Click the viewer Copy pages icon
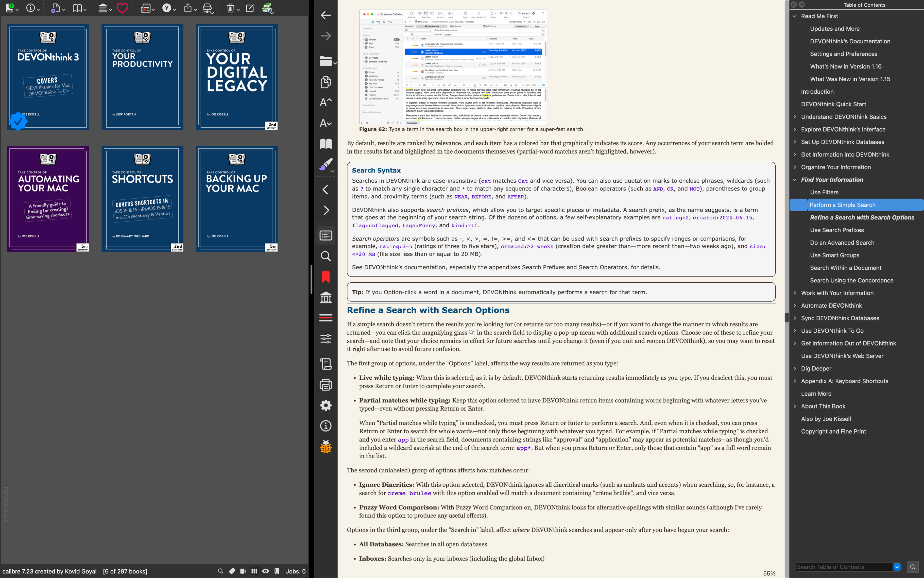The width and height of the screenshot is (924, 578). [326, 82]
